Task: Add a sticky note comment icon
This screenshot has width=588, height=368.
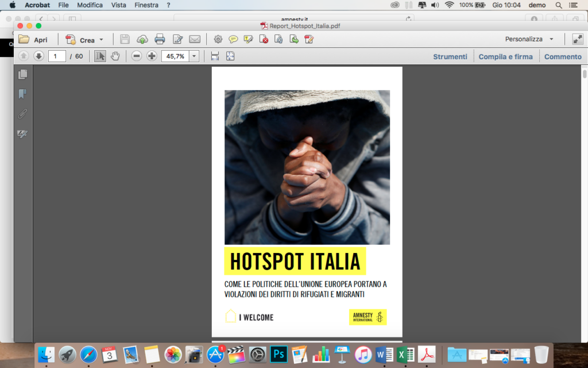Action: (233, 39)
